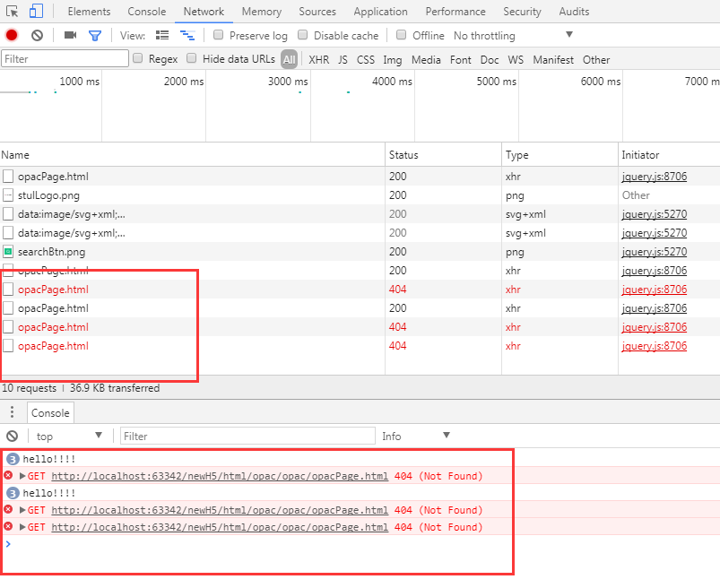Expand the first GET 404 error message
The image size is (720, 588).
click(22, 476)
